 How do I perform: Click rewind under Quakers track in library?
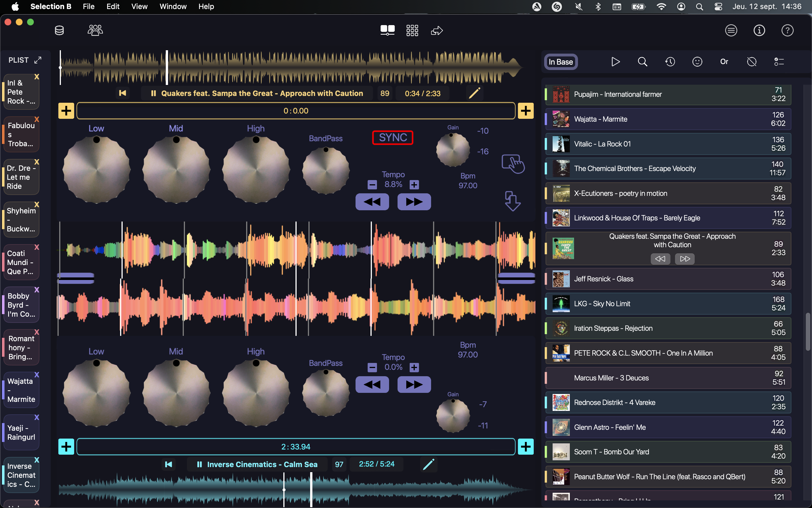(660, 259)
